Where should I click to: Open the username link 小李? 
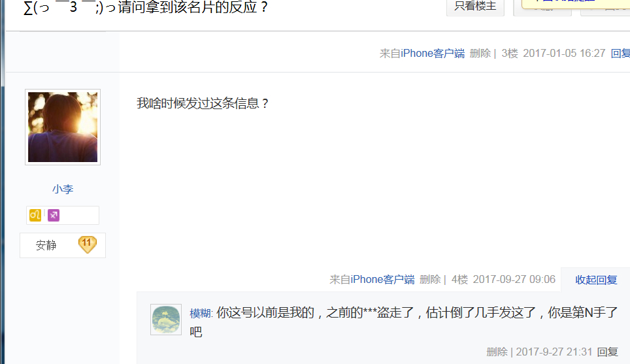point(63,189)
